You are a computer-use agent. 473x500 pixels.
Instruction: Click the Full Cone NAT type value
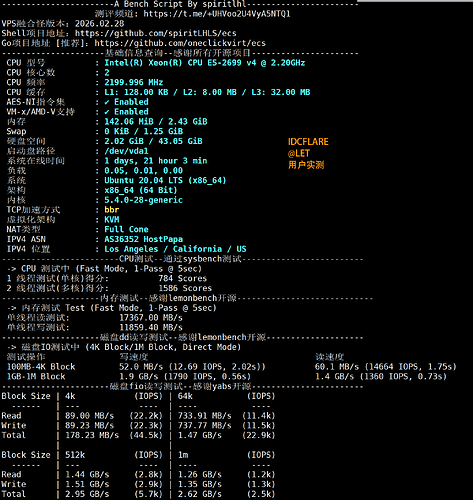coord(126,229)
